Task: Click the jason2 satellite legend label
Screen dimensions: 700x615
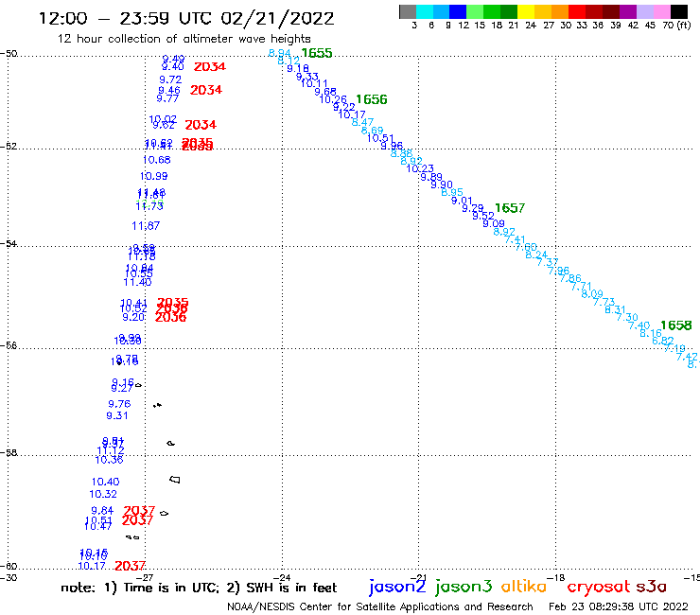Action: click(x=397, y=587)
